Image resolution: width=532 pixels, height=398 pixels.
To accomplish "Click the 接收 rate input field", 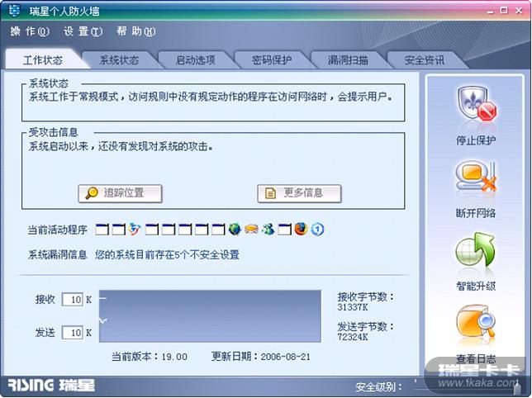I will point(72,300).
